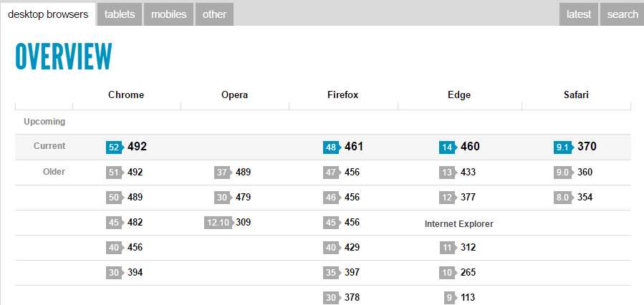
Task: Click the Chrome column header
Action: click(x=126, y=95)
